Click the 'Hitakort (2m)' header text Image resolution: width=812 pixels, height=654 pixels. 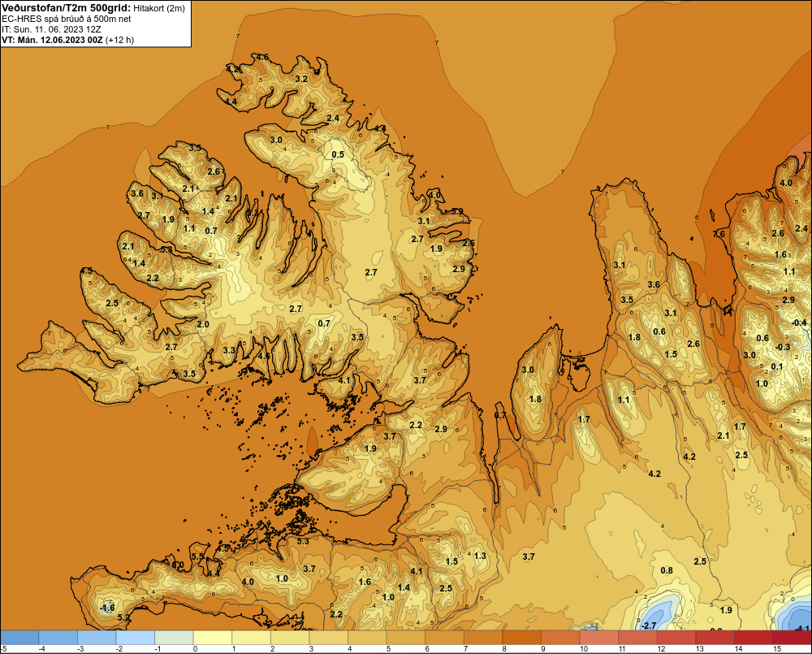pyautogui.click(x=158, y=8)
